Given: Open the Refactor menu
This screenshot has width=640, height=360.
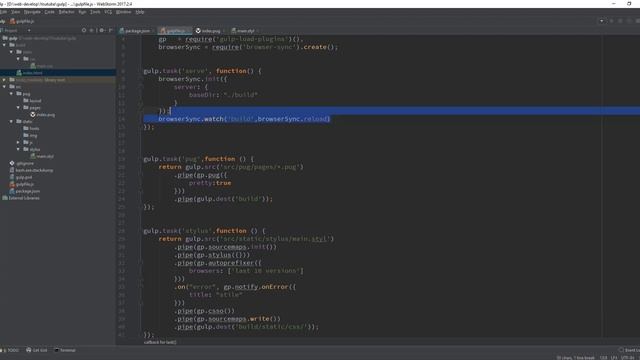Looking at the screenshot, I should tap(66, 12).
